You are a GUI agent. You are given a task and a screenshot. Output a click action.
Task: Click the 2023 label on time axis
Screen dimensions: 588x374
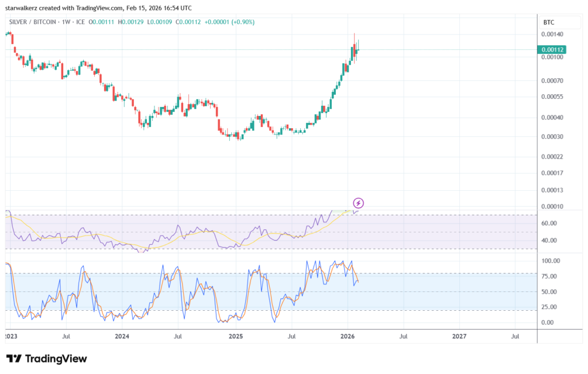(x=11, y=335)
